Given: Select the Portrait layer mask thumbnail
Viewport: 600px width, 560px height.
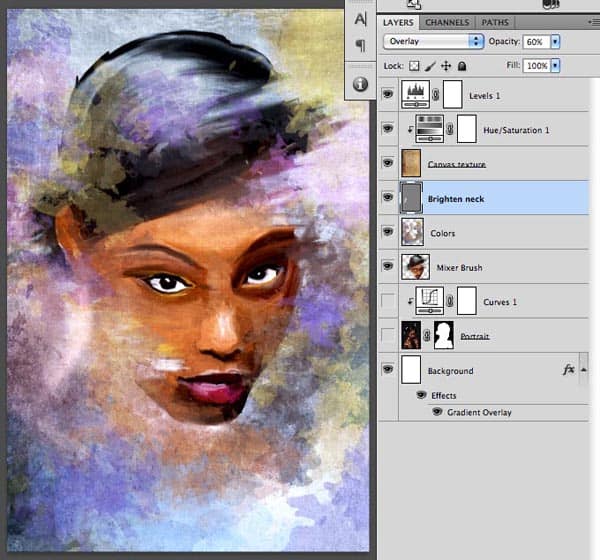Looking at the screenshot, I should coord(441,335).
